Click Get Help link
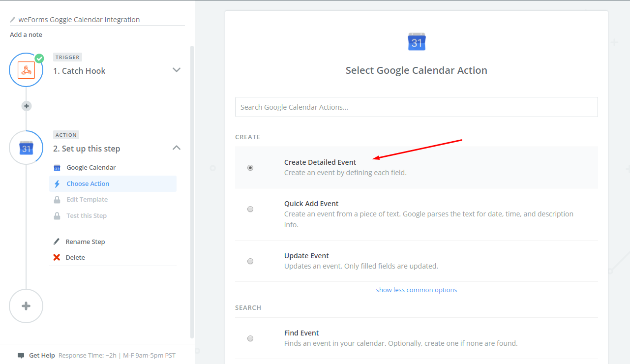Screen dimensions: 630x364 coord(42,355)
